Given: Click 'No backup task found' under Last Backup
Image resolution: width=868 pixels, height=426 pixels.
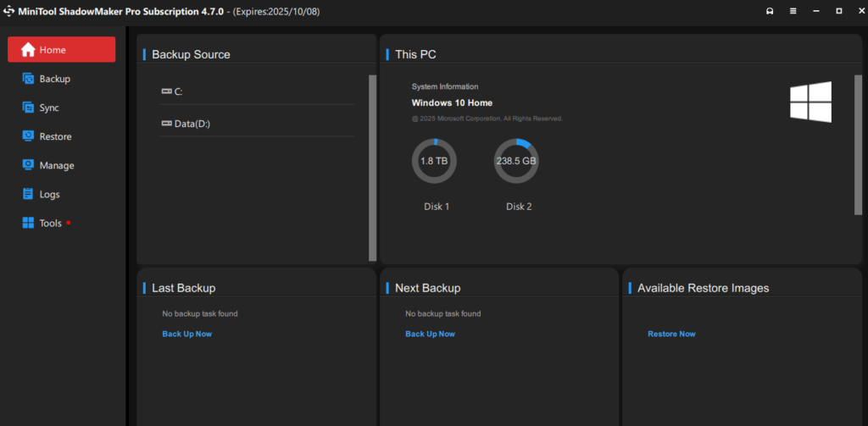Looking at the screenshot, I should [x=200, y=313].
